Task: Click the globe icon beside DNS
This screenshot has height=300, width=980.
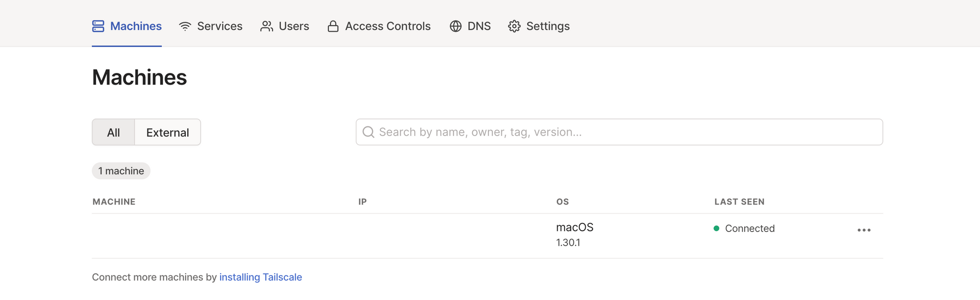Action: point(455,26)
